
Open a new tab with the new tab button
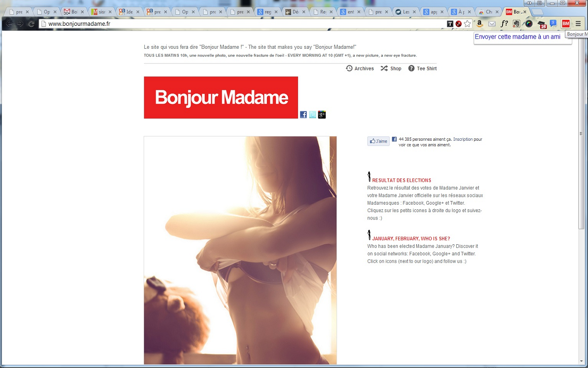click(537, 12)
